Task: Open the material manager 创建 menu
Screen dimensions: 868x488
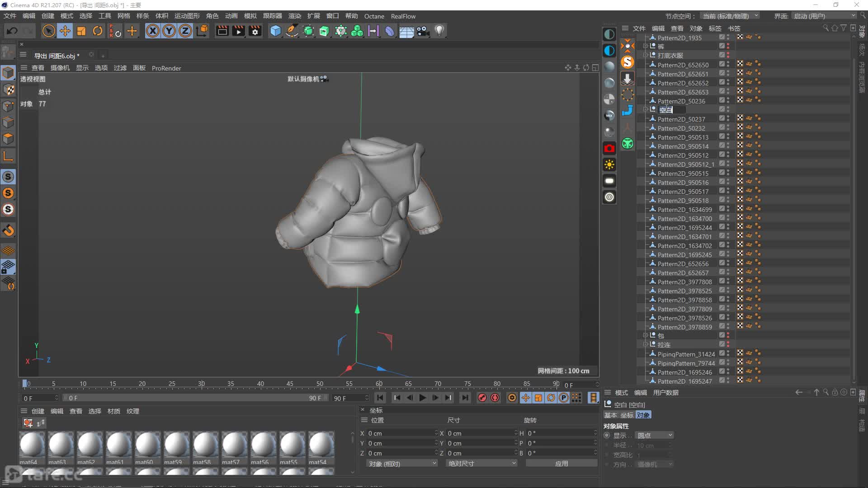Action: click(x=38, y=411)
